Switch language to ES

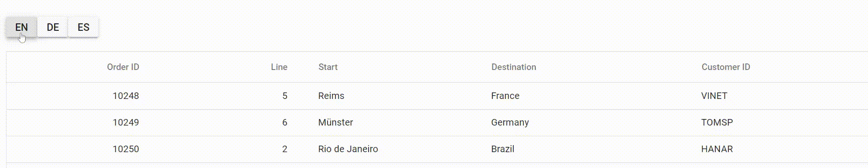(84, 27)
